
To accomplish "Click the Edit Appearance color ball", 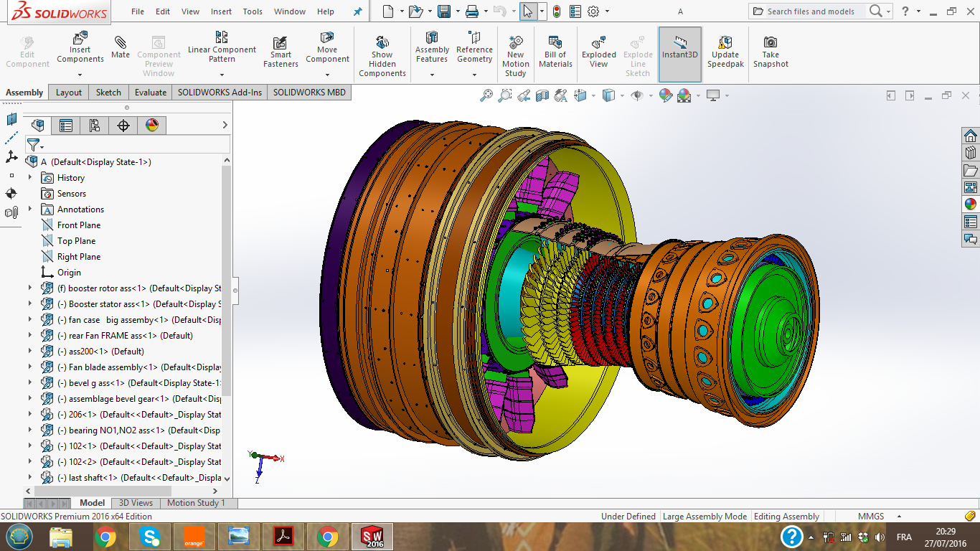I will [x=665, y=95].
